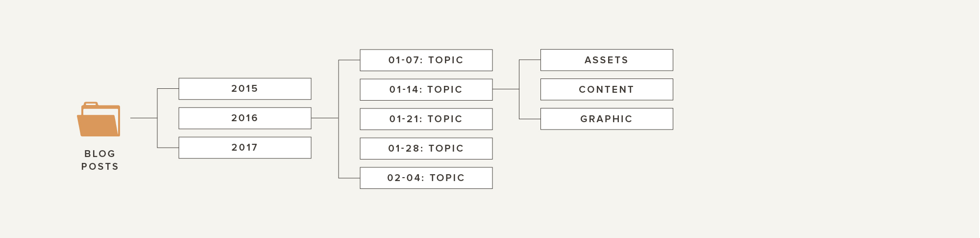The height and width of the screenshot is (238, 980).
Task: Click the vertical bracket joining the year boxes
Action: (157, 118)
